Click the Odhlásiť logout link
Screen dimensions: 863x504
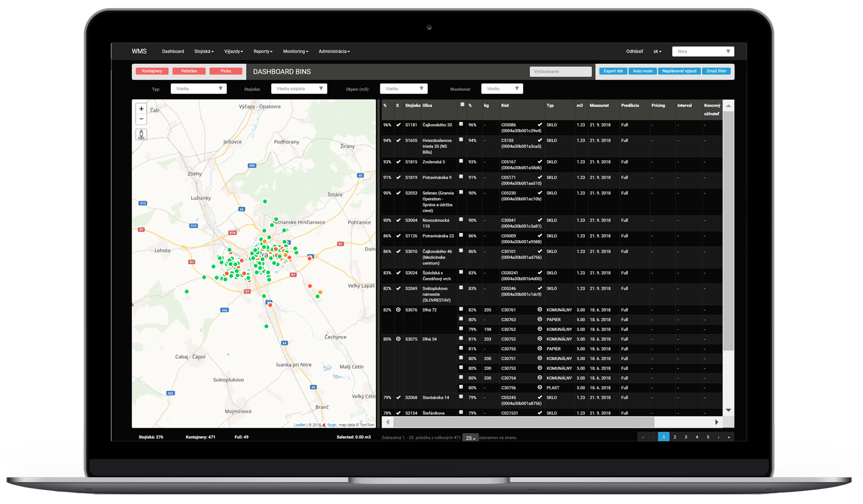point(634,51)
